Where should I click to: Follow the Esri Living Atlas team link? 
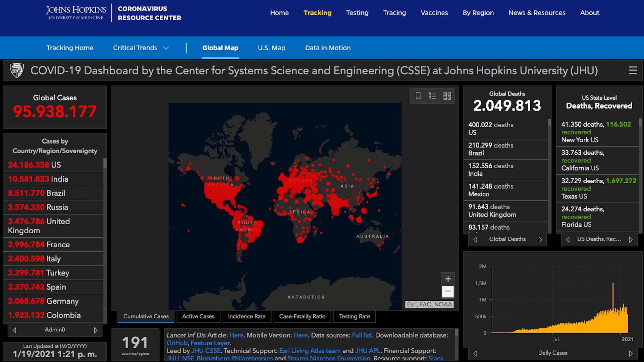pyautogui.click(x=310, y=351)
